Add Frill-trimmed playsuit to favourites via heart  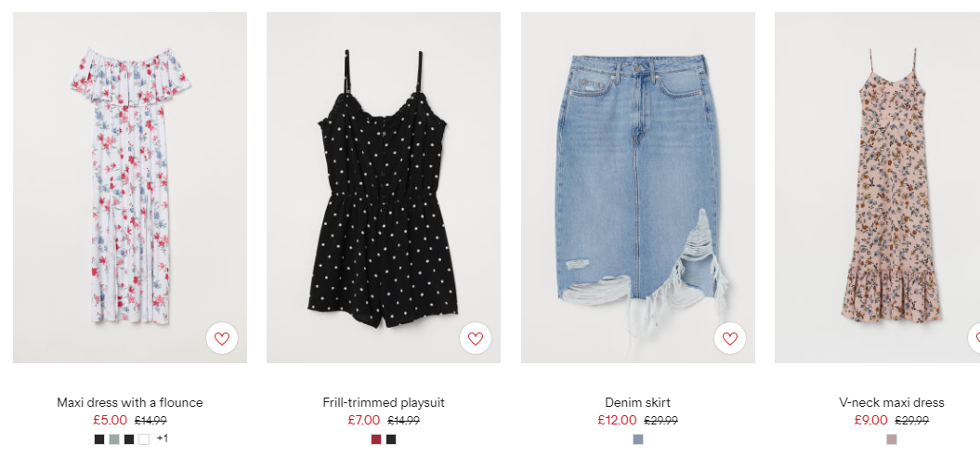point(476,338)
